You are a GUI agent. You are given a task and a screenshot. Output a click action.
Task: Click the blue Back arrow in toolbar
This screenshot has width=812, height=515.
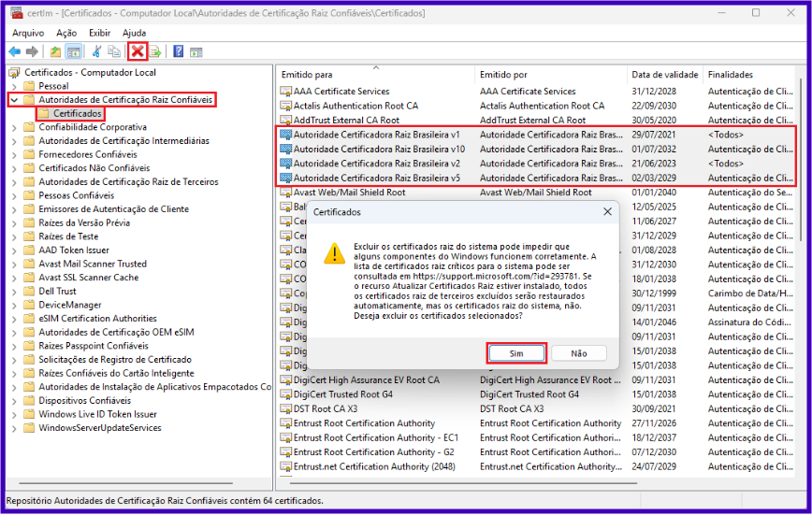[x=15, y=51]
